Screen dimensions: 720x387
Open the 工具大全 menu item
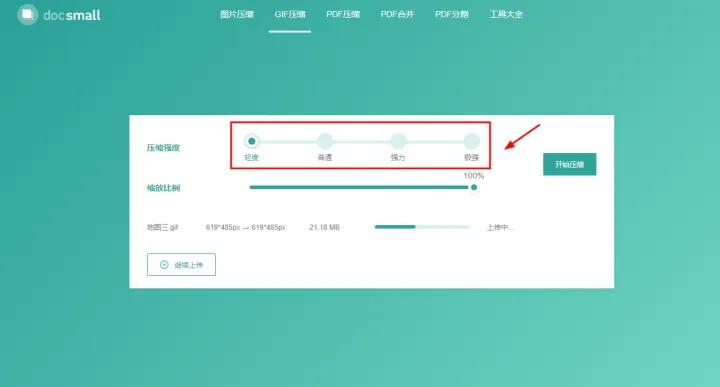506,14
